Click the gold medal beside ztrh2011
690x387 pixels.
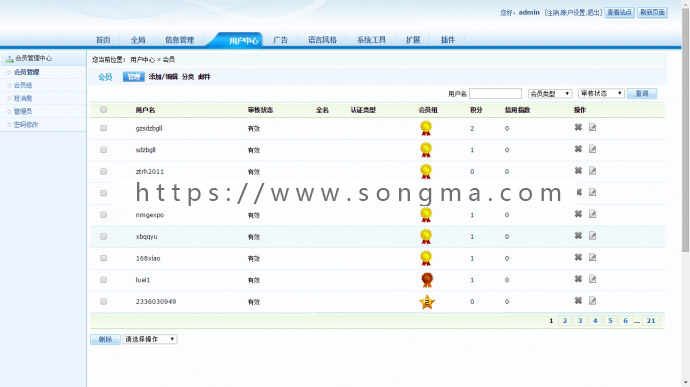coord(426,171)
